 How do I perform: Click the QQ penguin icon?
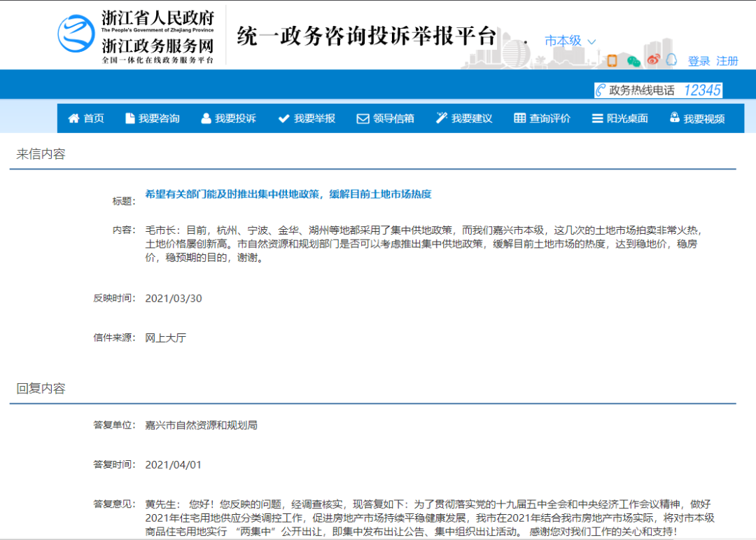point(671,60)
